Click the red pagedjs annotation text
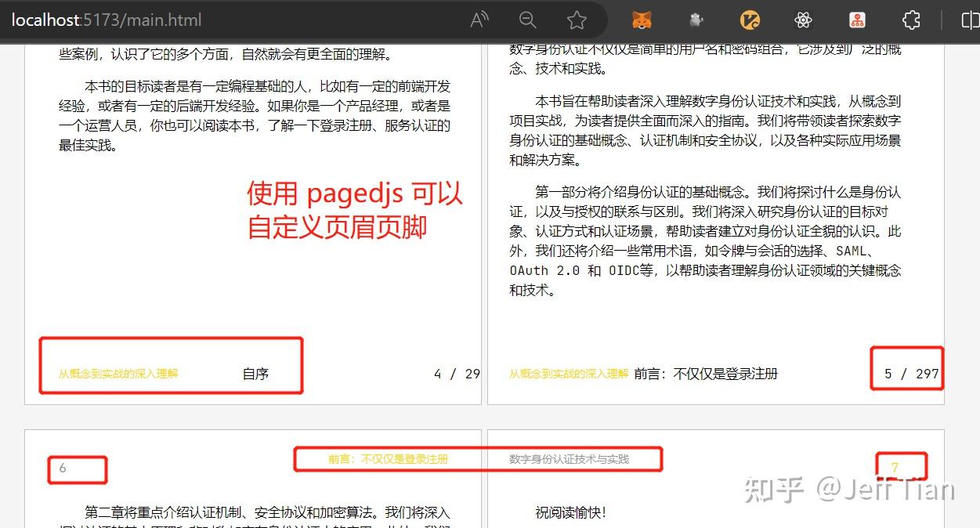 pos(353,210)
